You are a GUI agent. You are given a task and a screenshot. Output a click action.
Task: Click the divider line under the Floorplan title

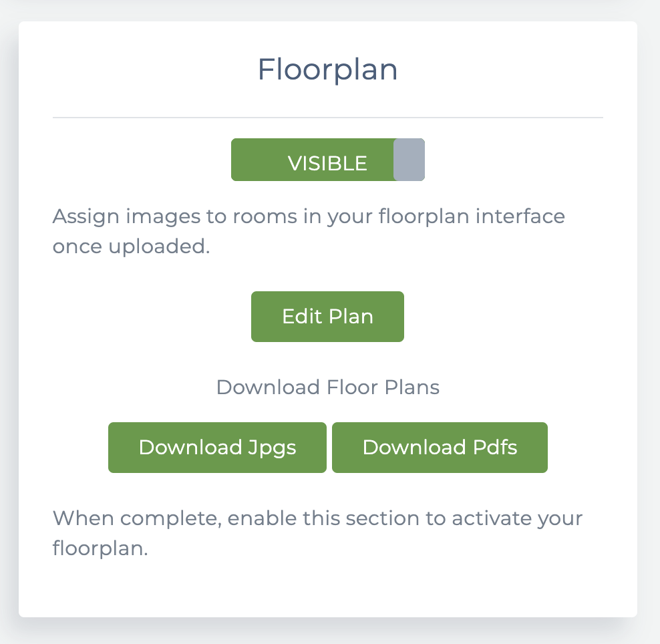pyautogui.click(x=327, y=118)
